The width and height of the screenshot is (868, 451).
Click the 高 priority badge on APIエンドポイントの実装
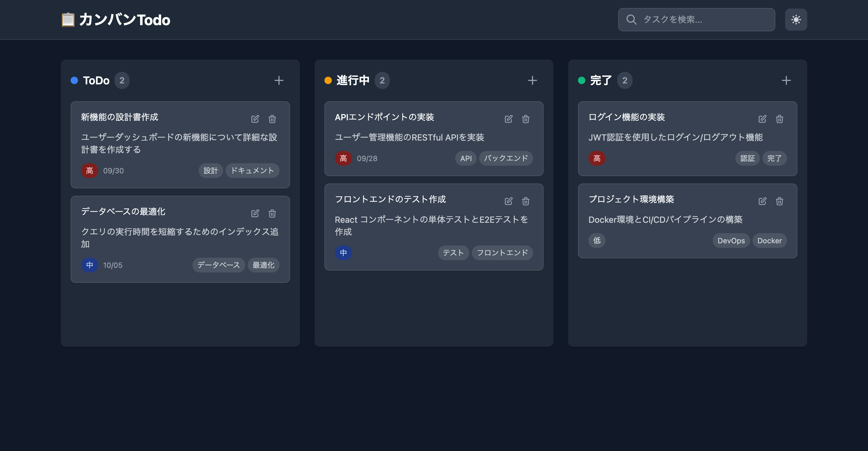click(x=343, y=158)
